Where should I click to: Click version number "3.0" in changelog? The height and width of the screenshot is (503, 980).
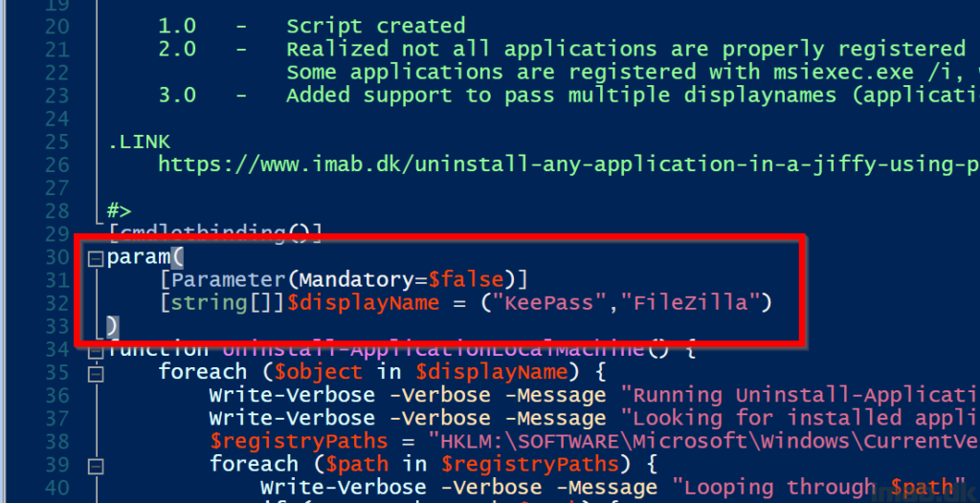177,96
